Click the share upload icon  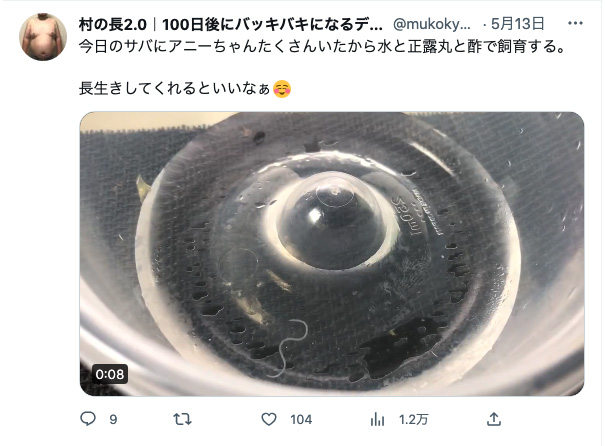coord(494,419)
